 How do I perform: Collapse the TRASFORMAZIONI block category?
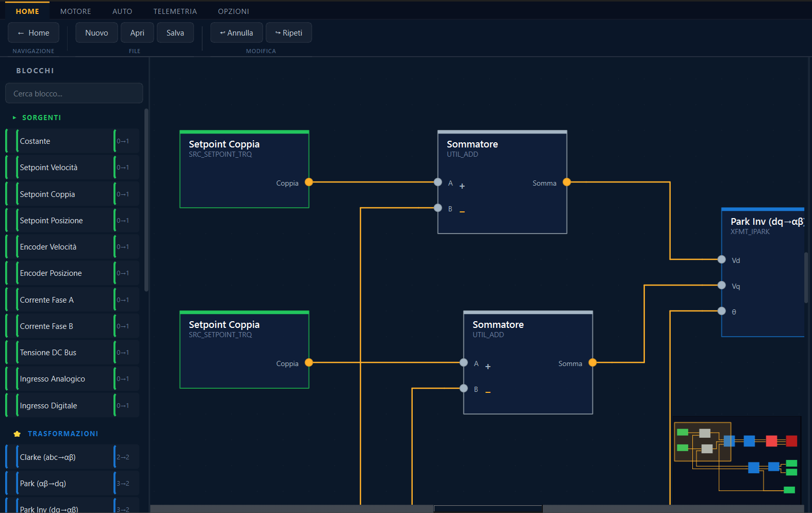coord(63,434)
